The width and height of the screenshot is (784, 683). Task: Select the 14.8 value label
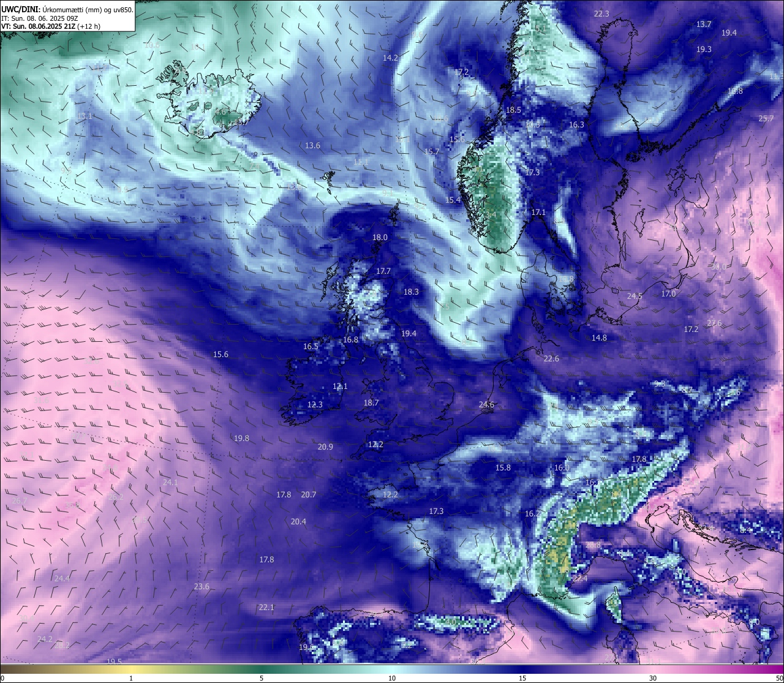coord(599,338)
